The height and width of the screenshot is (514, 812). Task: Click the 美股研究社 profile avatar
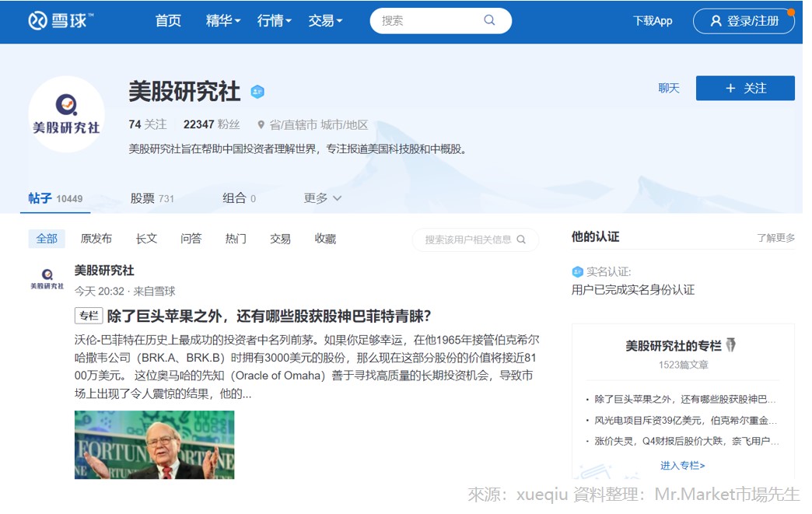[x=66, y=114]
